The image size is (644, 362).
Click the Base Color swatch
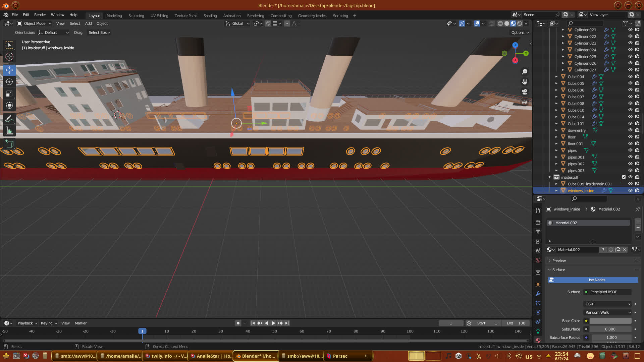coord(610,321)
